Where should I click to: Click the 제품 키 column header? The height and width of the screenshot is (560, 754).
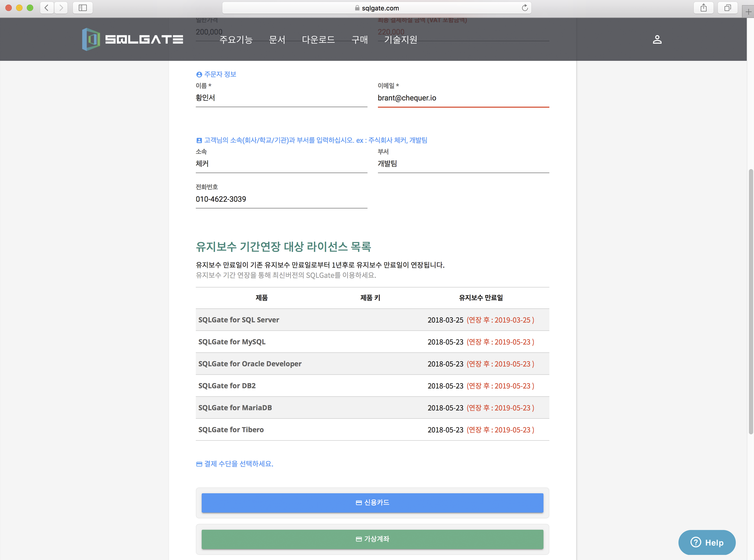[370, 298]
